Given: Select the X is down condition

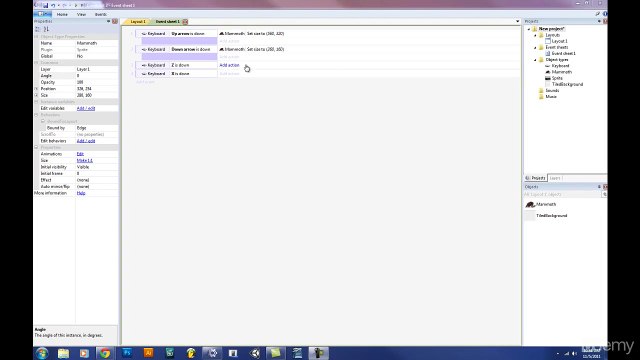Looking at the screenshot, I should click(x=180, y=74).
